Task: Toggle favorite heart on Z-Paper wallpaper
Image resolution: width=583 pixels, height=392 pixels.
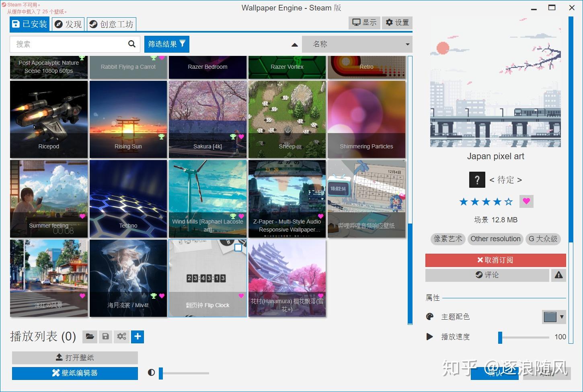Action: [x=321, y=216]
